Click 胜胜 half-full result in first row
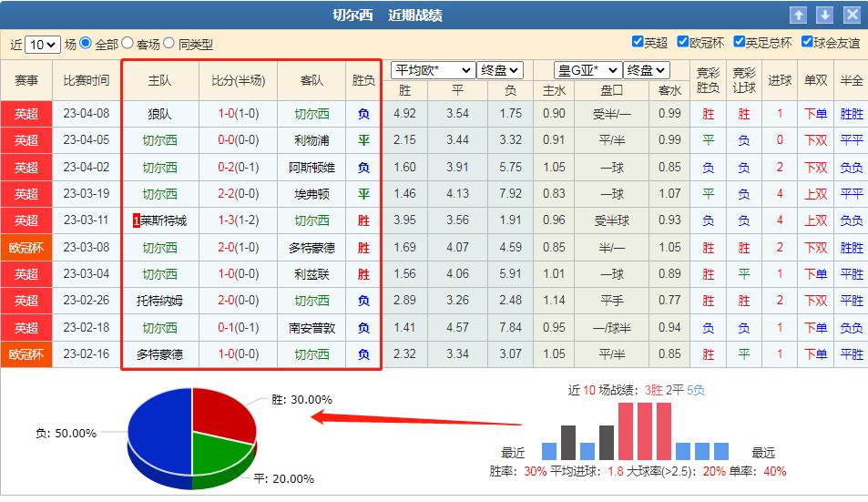The image size is (868, 502). coord(851,114)
